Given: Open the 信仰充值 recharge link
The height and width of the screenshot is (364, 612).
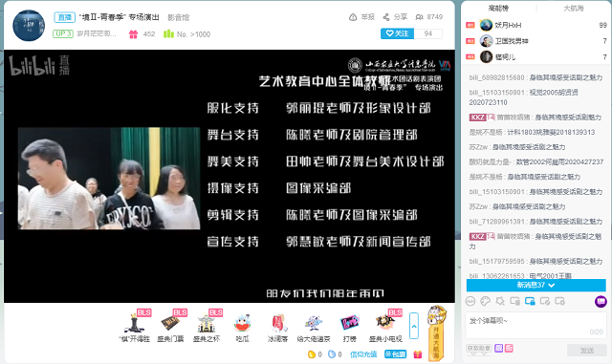Looking at the screenshot, I should coord(363,354).
